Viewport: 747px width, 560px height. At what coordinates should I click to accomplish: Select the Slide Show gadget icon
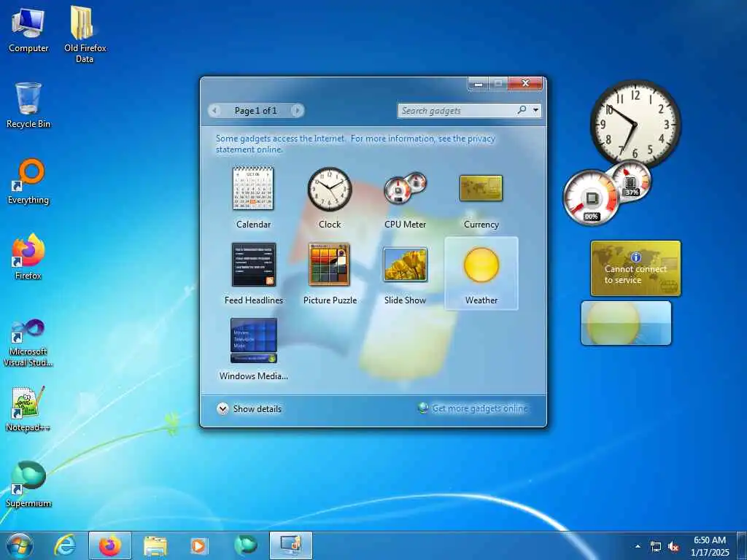405,265
